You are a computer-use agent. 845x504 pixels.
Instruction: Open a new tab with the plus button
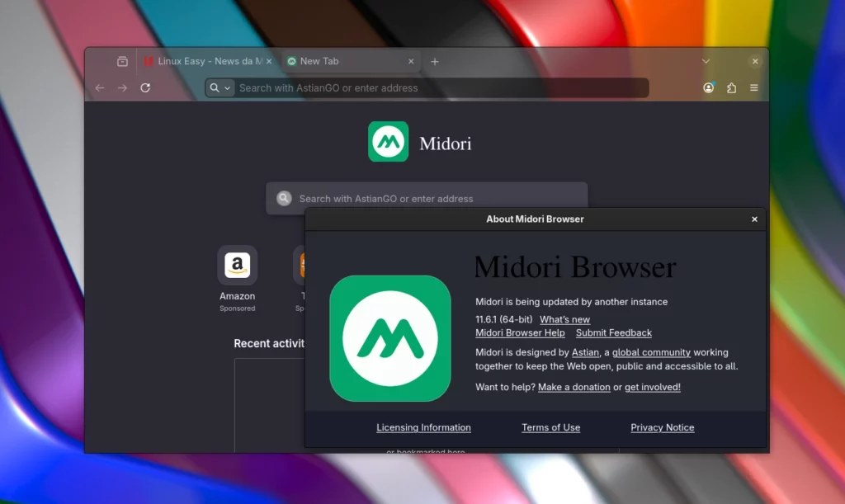pos(435,60)
